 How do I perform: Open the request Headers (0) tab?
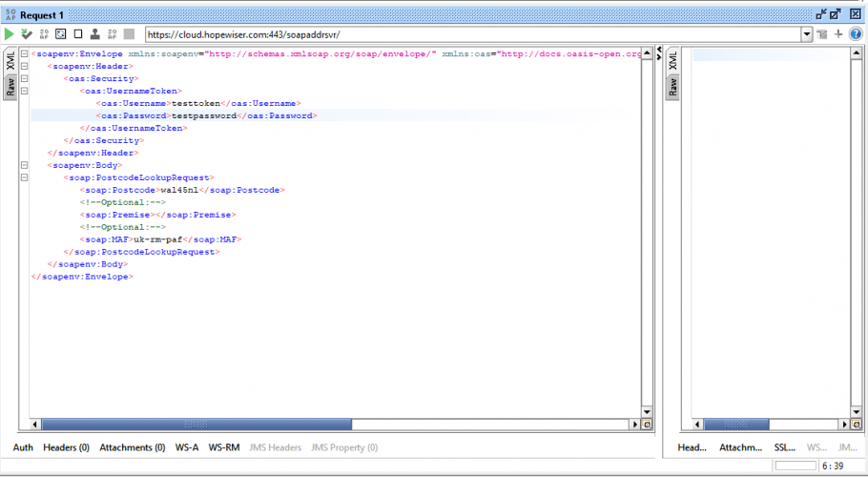pyautogui.click(x=66, y=447)
